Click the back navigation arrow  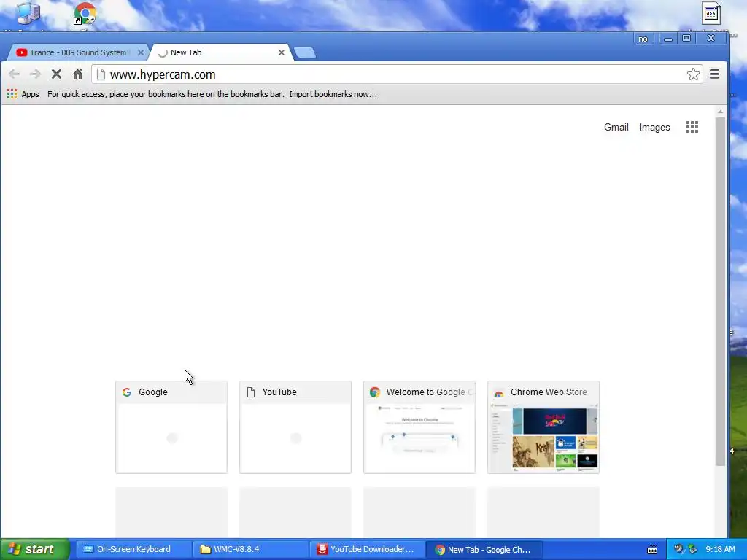tap(15, 74)
